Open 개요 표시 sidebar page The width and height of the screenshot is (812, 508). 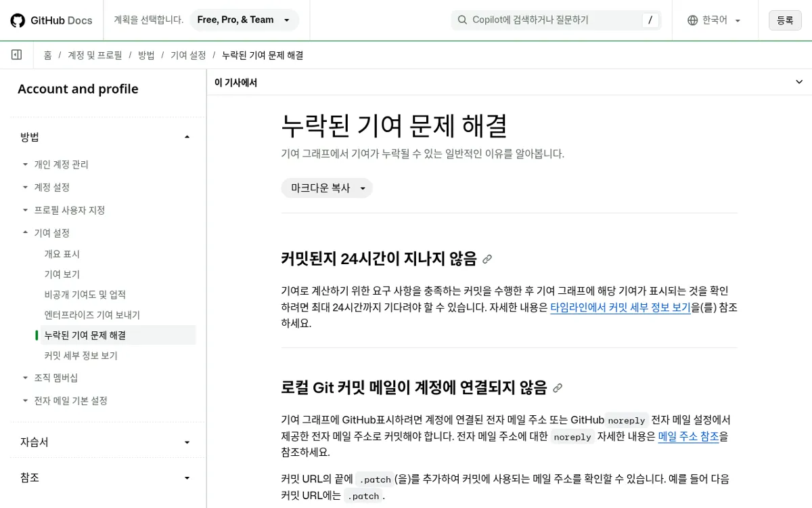[62, 254]
